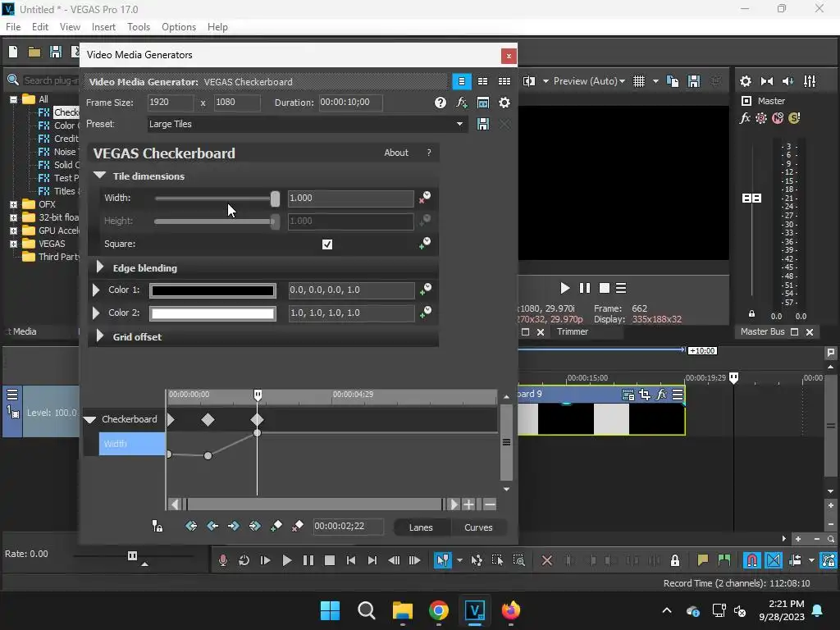Toggle Sync Cursor to media timeline
Viewport: 840px width, 630px height.
[157, 526]
